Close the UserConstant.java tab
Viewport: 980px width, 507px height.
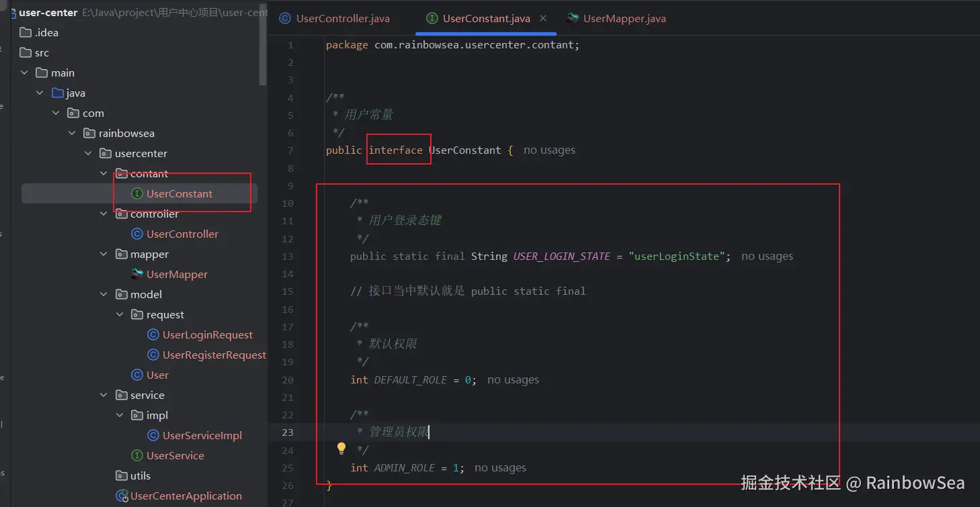pyautogui.click(x=543, y=18)
